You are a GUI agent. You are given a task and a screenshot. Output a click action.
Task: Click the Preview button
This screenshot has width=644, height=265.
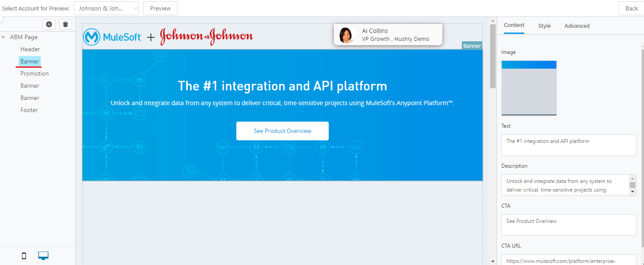coord(160,8)
